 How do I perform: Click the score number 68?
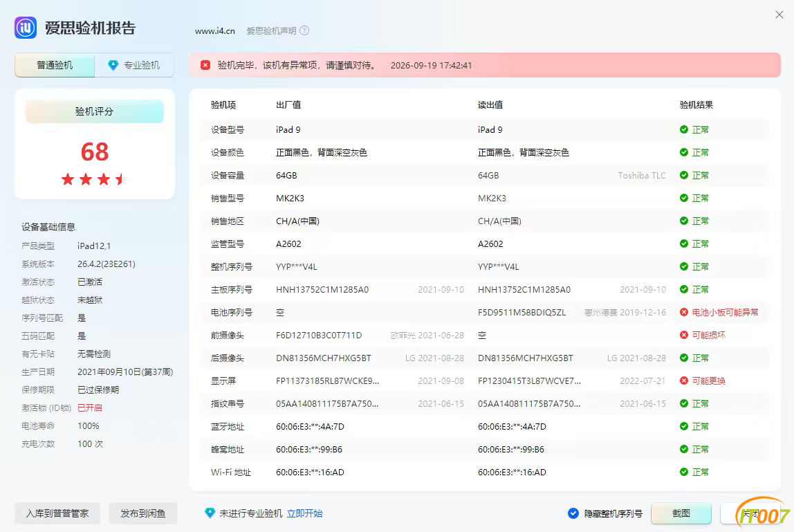coord(95,152)
